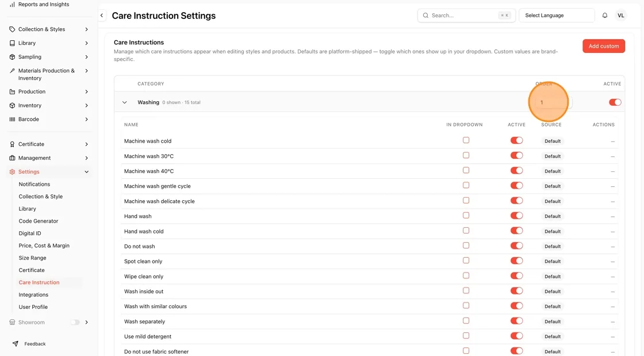
Task: Focus the Search input field
Action: [x=466, y=15]
